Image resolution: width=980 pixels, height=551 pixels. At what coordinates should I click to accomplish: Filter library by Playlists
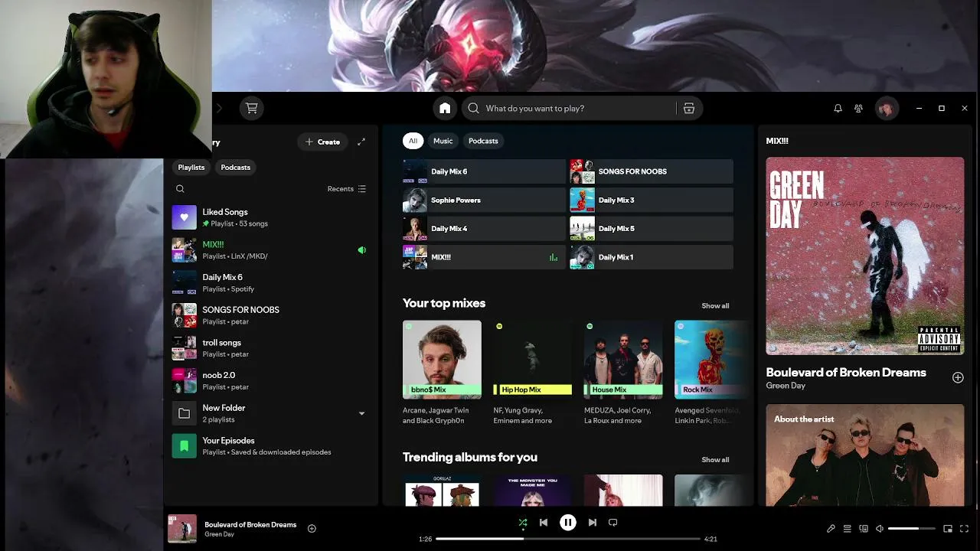tap(191, 168)
